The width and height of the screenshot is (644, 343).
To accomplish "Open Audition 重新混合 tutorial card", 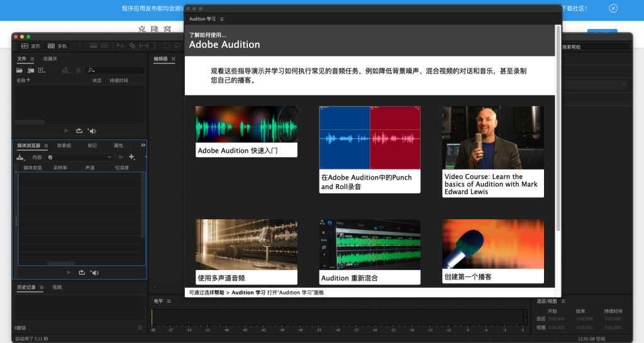I will coord(370,251).
